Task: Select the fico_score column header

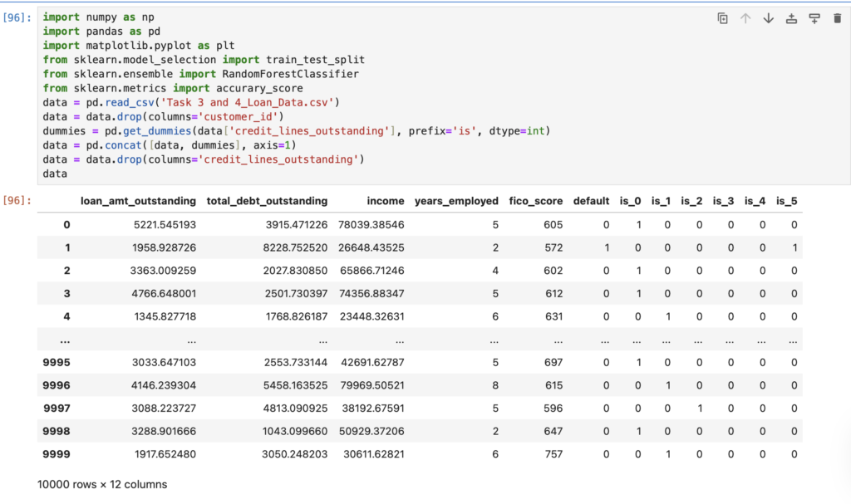Action: pos(535,201)
